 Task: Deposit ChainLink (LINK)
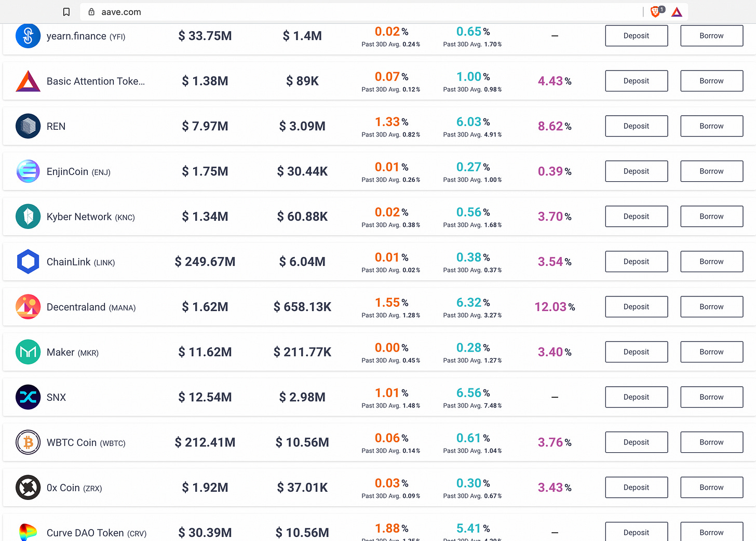coord(637,262)
